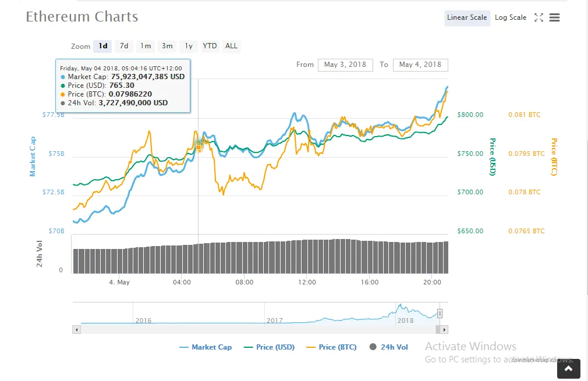
Task: Switch to Linear Scale
Action: coord(467,17)
